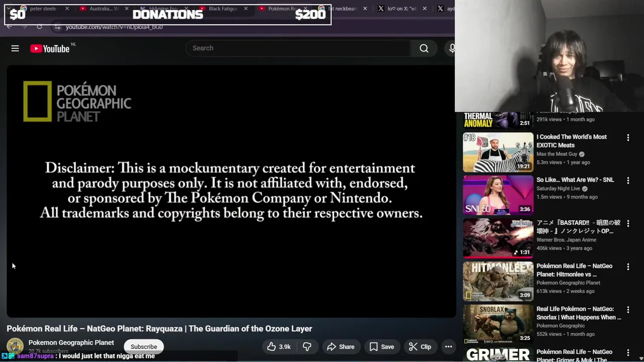
Task: Dislike the Rayquaza video
Action: pyautogui.click(x=307, y=346)
